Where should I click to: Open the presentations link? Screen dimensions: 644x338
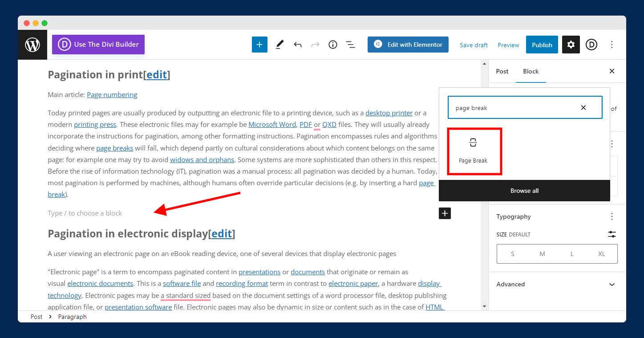tap(259, 272)
